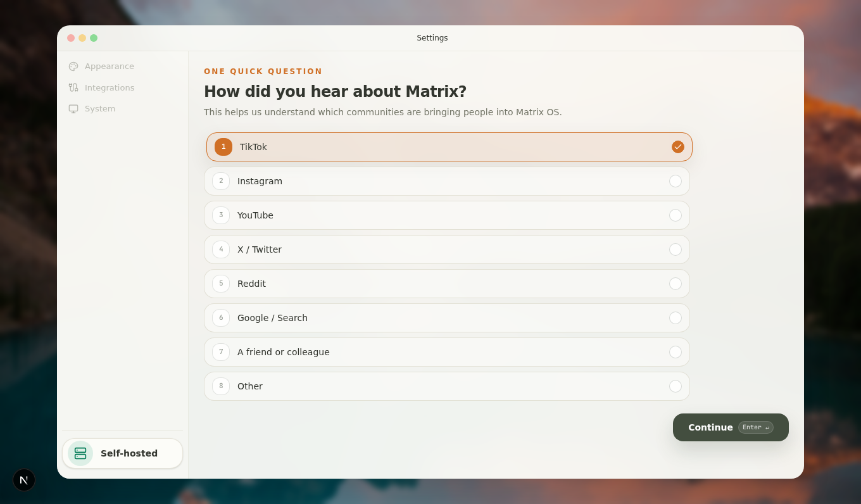Image resolution: width=861 pixels, height=504 pixels.
Task: Pick the Reddit radio circle
Action: pyautogui.click(x=676, y=284)
